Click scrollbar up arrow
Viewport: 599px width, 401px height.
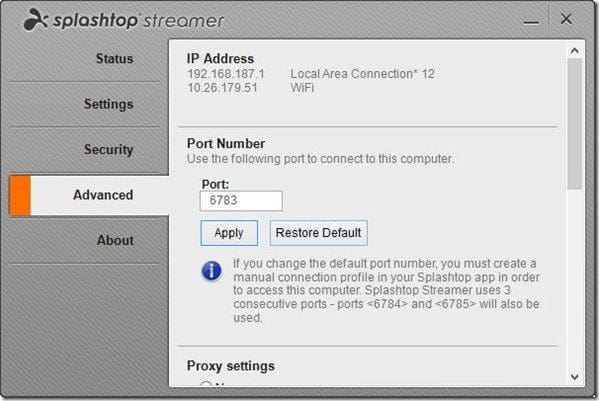click(x=574, y=50)
